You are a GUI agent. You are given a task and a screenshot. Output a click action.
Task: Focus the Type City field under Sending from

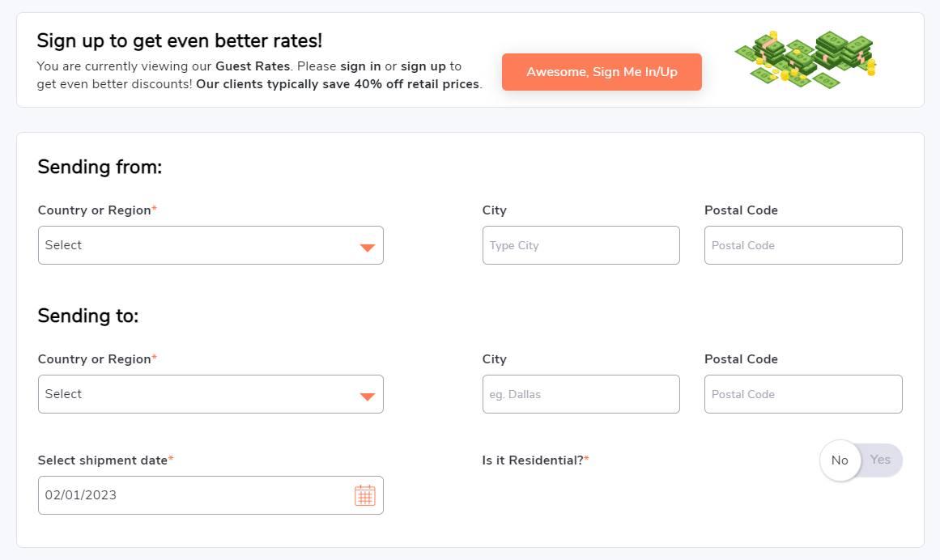point(581,245)
